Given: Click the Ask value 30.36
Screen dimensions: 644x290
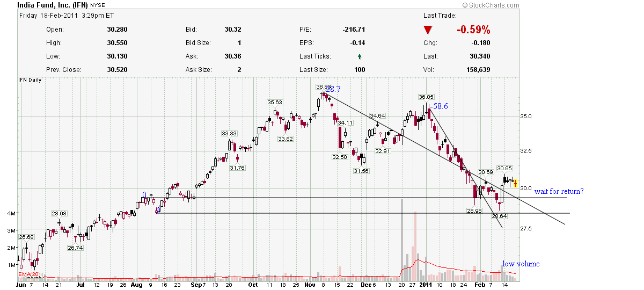Looking at the screenshot, I should [x=233, y=56].
